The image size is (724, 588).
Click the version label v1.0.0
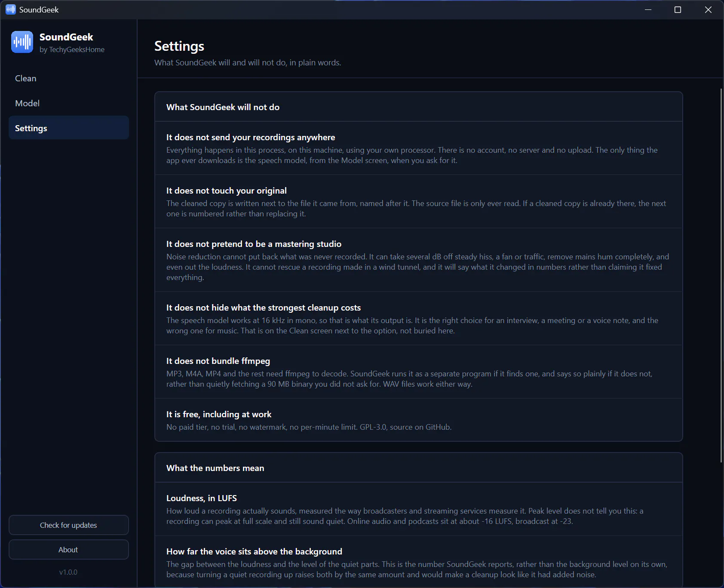pos(68,572)
